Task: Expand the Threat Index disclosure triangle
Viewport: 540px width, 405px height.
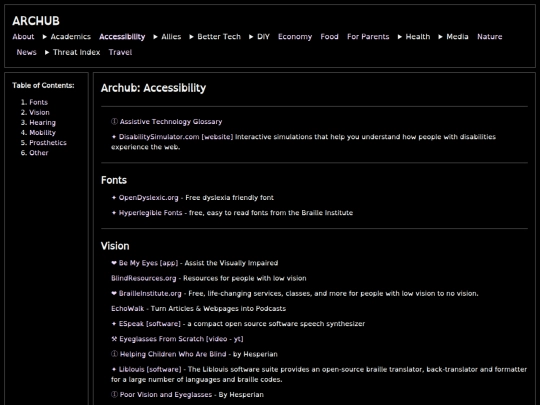Action: [47, 52]
